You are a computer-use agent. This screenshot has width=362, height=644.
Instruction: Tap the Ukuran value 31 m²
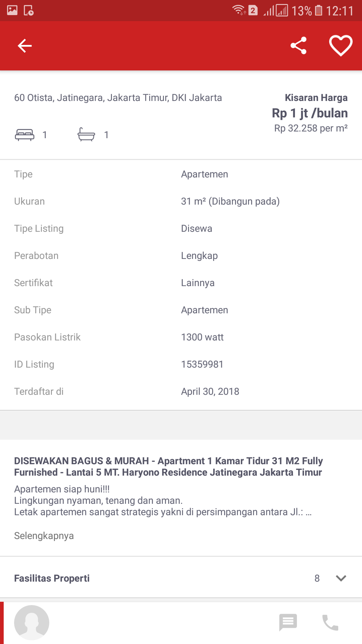[230, 201]
